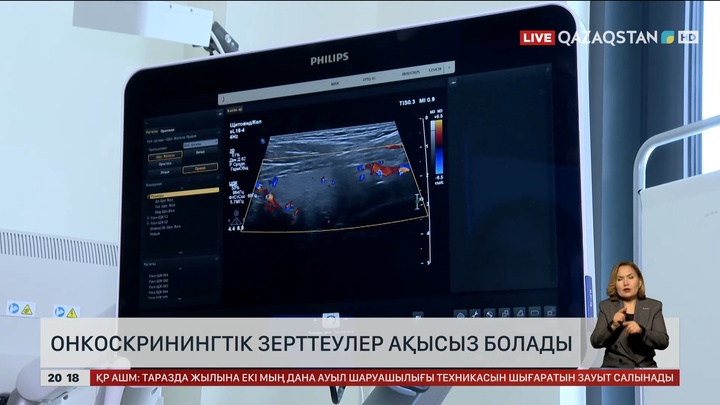
Task: Open the dropdown in the left protocol panel
Action: [201, 144]
